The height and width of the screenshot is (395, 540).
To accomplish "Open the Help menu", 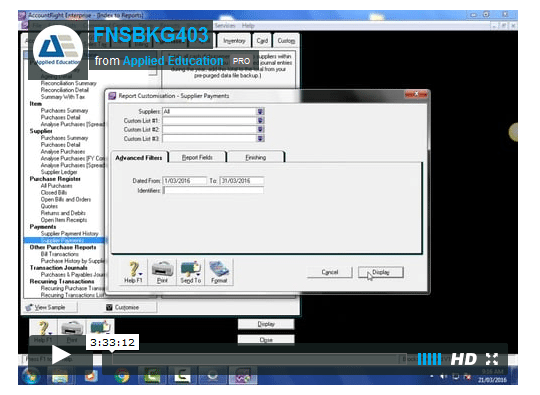I will [x=248, y=26].
